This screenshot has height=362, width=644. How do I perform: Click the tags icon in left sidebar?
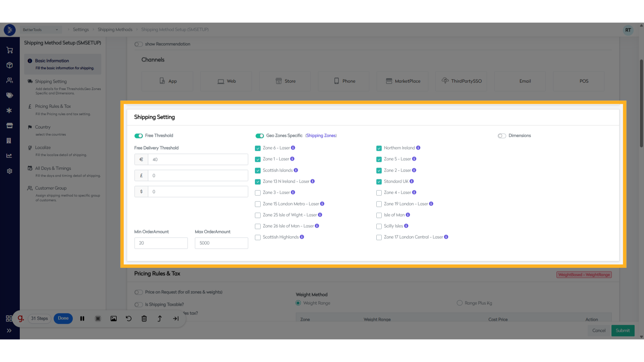[10, 96]
